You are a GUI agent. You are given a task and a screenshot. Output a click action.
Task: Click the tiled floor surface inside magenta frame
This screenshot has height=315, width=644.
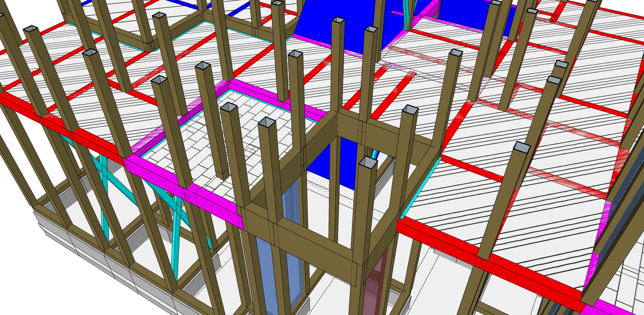196,140
